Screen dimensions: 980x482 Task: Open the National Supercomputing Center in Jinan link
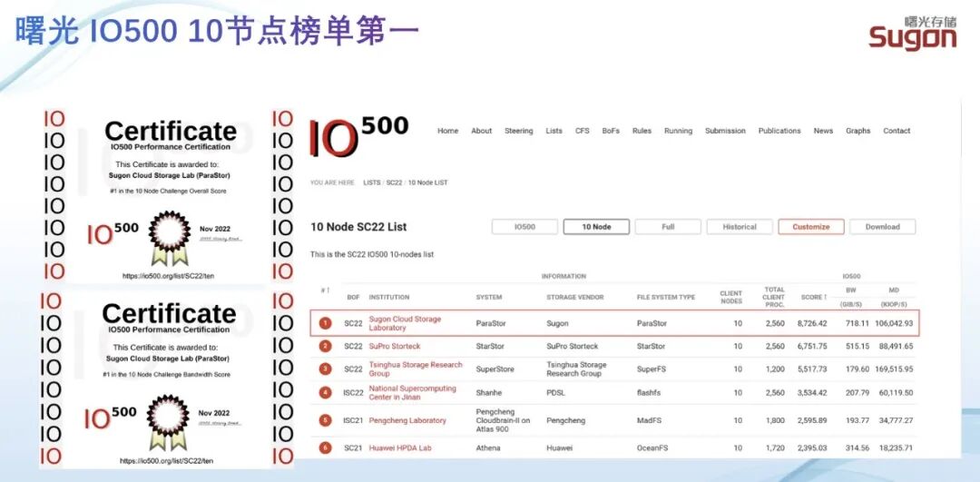point(413,393)
